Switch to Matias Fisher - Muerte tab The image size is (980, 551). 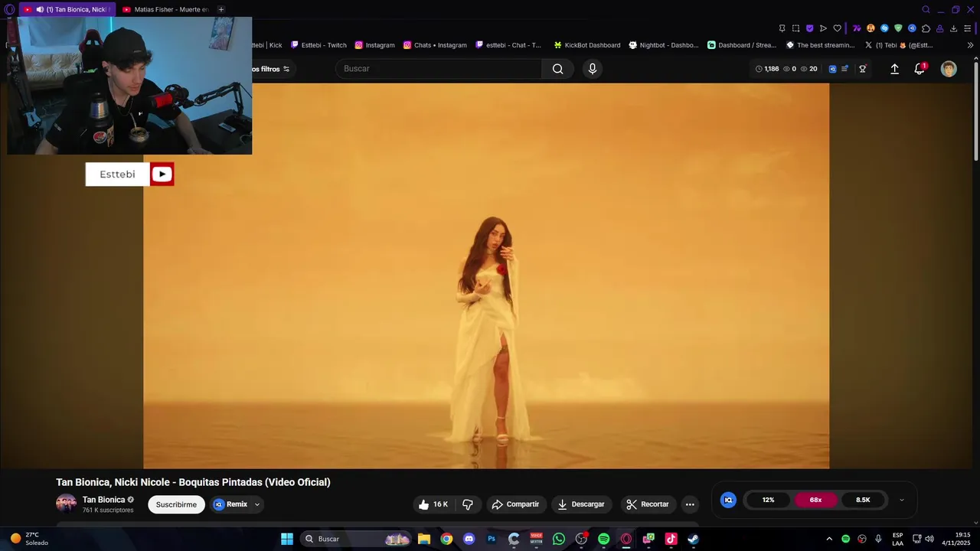(166, 9)
